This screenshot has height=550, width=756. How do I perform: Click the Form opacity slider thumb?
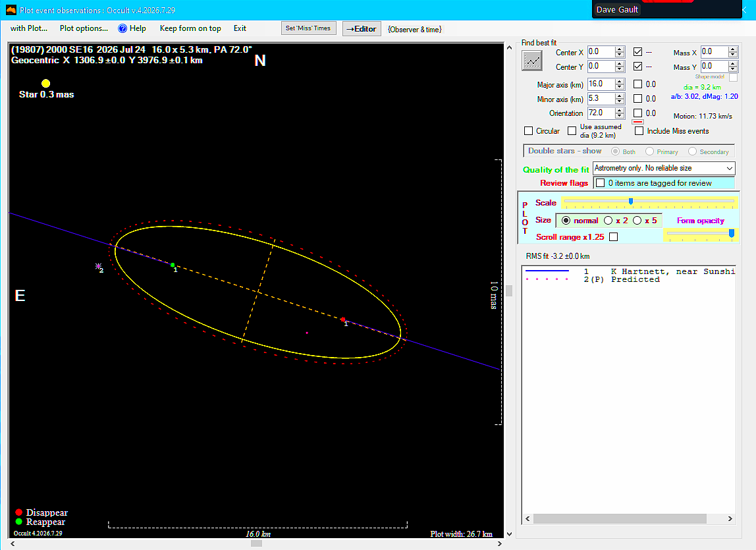pyautogui.click(x=732, y=234)
